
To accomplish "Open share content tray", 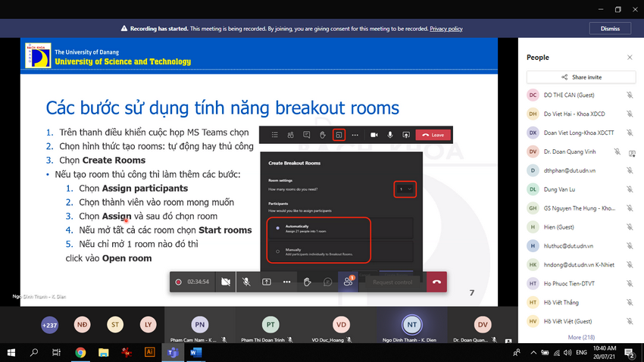I will click(x=267, y=282).
